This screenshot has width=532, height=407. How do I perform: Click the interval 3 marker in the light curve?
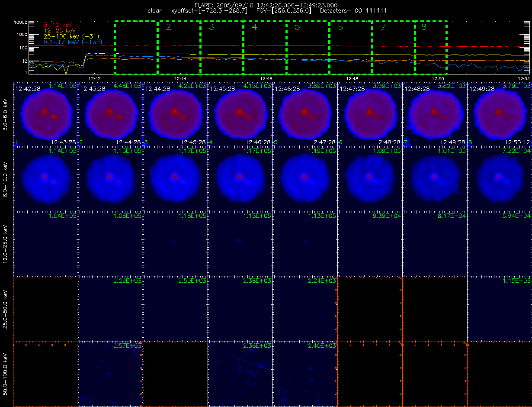pyautogui.click(x=212, y=27)
